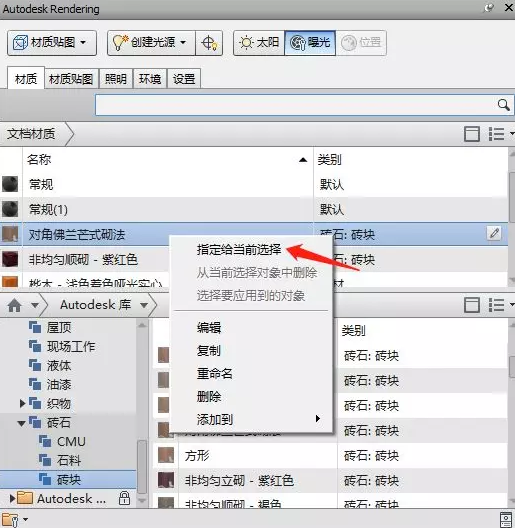515x528 pixels.
Task: Sort by the 名称 column header
Action: [168, 159]
